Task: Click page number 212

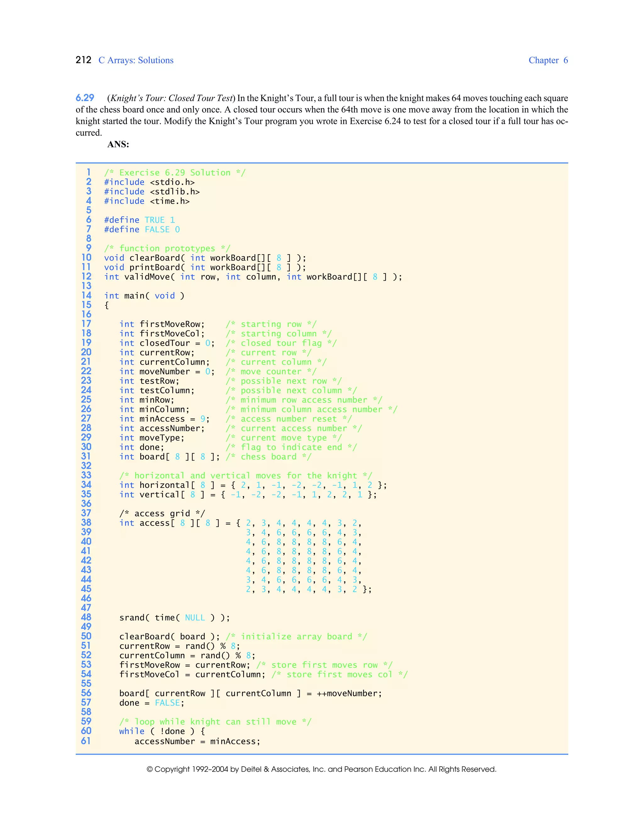Action: pos(84,60)
